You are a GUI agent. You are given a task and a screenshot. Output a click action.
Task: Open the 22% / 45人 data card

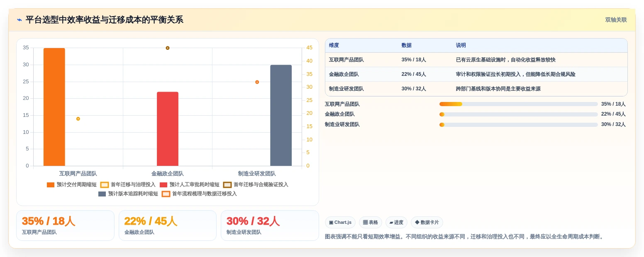[168, 225]
